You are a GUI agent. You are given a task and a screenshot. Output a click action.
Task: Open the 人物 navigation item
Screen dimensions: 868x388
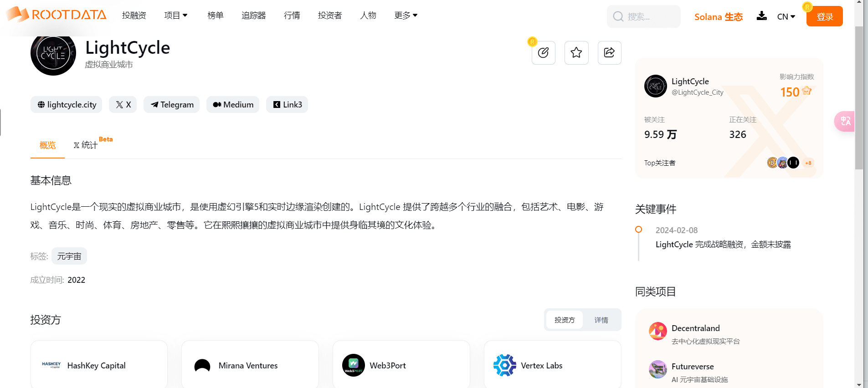(x=368, y=15)
